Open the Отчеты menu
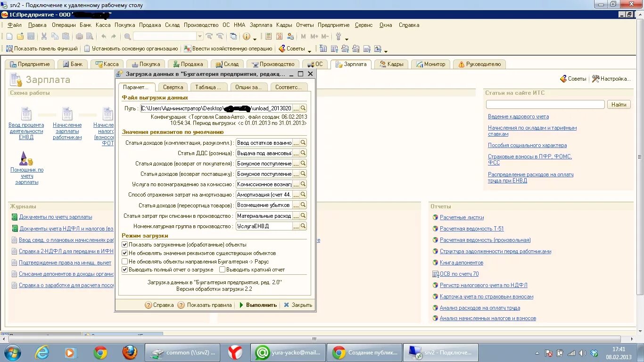The width and height of the screenshot is (644, 362). (305, 25)
